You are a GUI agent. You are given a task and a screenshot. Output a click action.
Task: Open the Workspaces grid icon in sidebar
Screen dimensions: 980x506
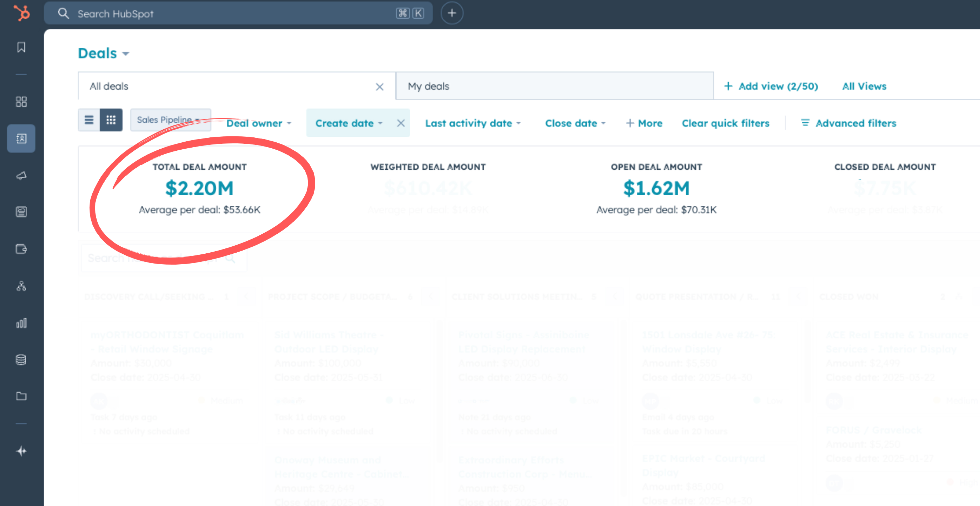tap(21, 102)
